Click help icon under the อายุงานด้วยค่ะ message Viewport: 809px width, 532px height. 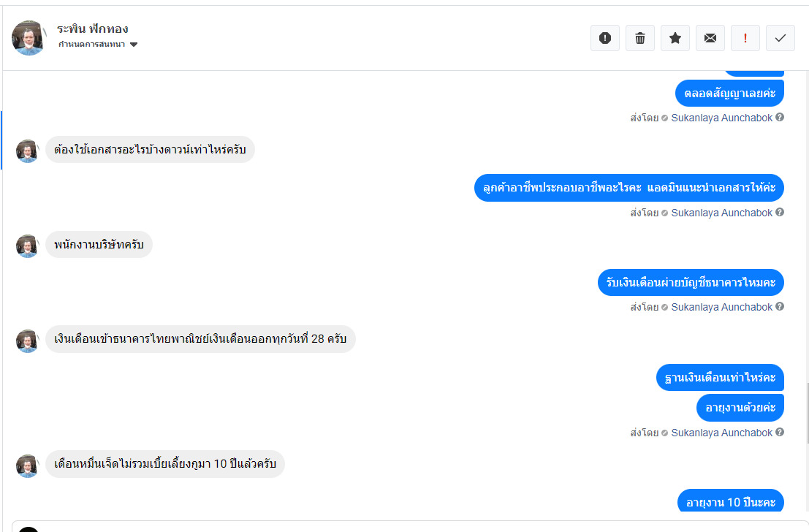coord(780,433)
